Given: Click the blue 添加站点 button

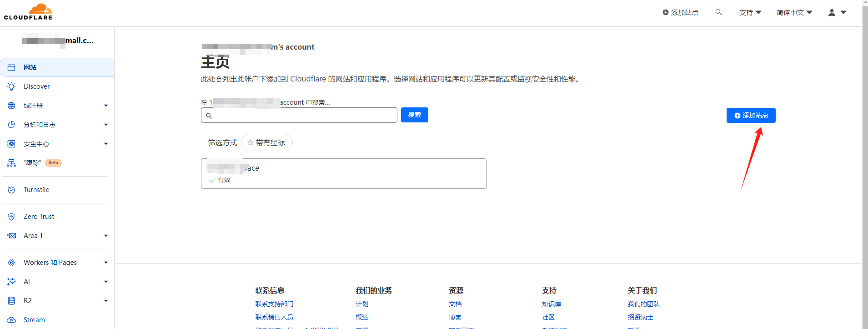Looking at the screenshot, I should 751,116.
